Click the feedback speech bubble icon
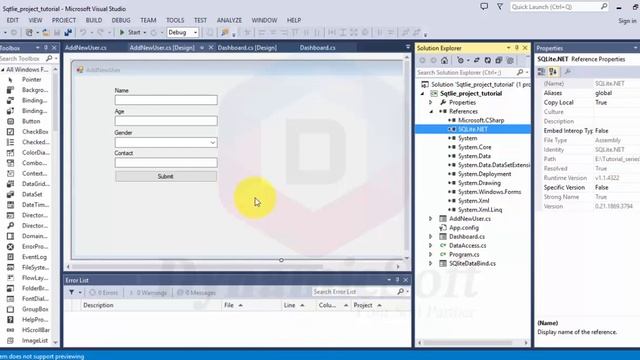The width and height of the screenshot is (640, 360). [484, 7]
